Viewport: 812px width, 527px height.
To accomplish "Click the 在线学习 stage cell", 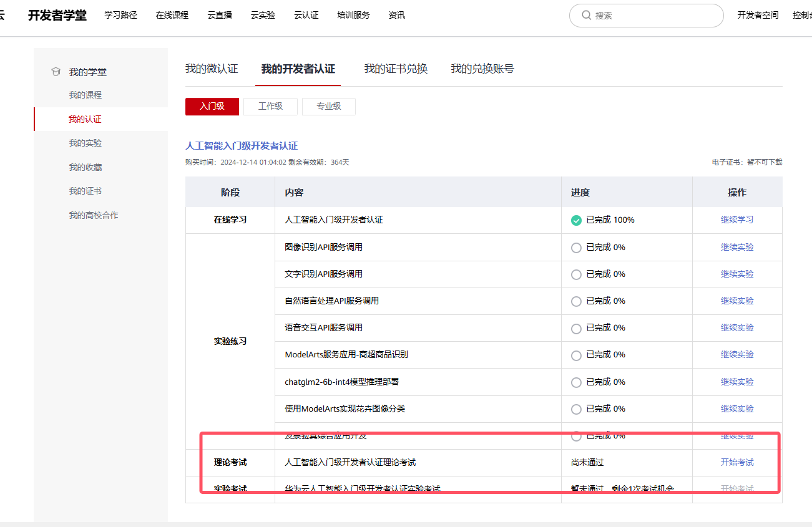I will 230,220.
